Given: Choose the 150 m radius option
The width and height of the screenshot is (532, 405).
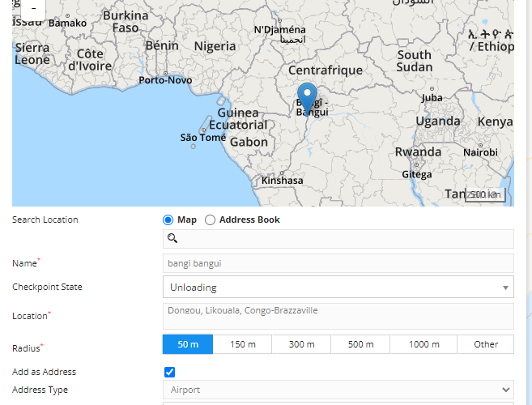Looking at the screenshot, I should [x=242, y=344].
